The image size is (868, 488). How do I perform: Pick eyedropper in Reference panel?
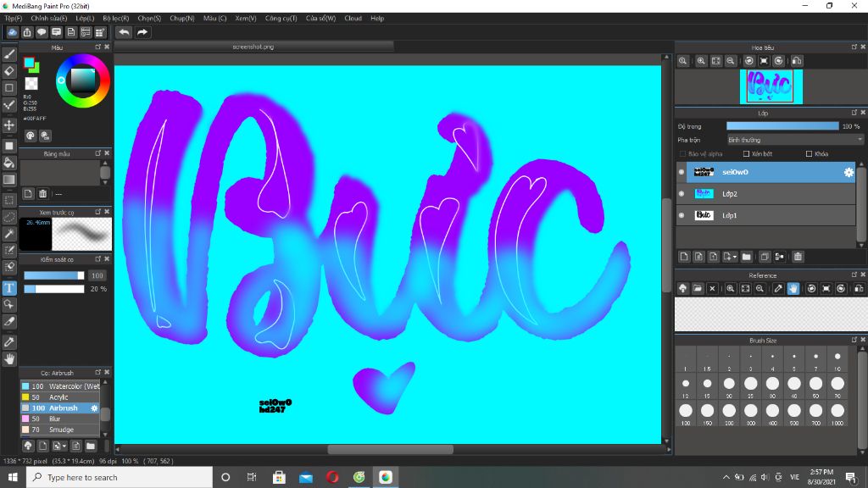tap(778, 288)
